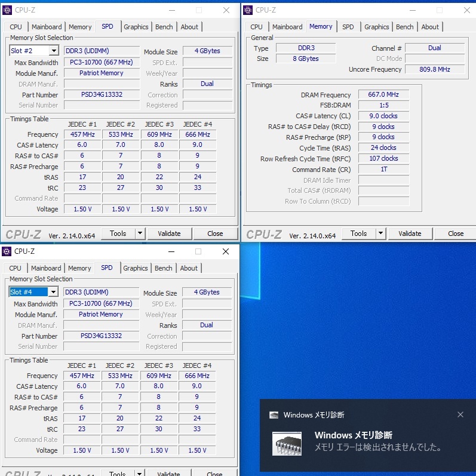The height and width of the screenshot is (476, 476).
Task: Open Graphics tab in top-left window
Action: 136,27
